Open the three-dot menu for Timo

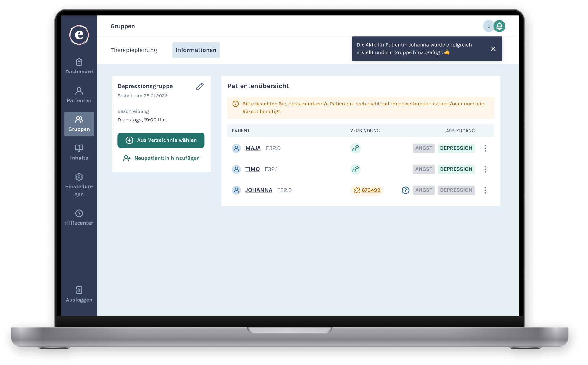tap(485, 169)
